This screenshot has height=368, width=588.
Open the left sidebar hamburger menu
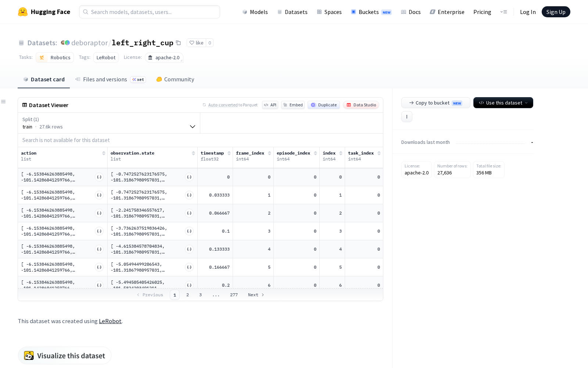tap(3, 102)
